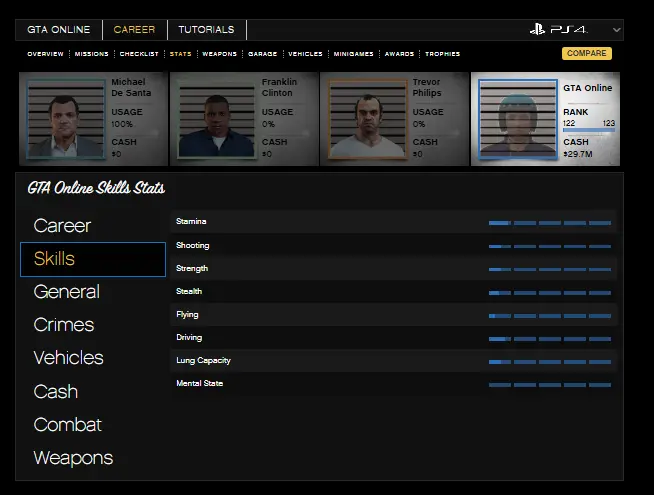The width and height of the screenshot is (654, 495).
Task: Open the Missions submenu link
Action: [x=90, y=54]
